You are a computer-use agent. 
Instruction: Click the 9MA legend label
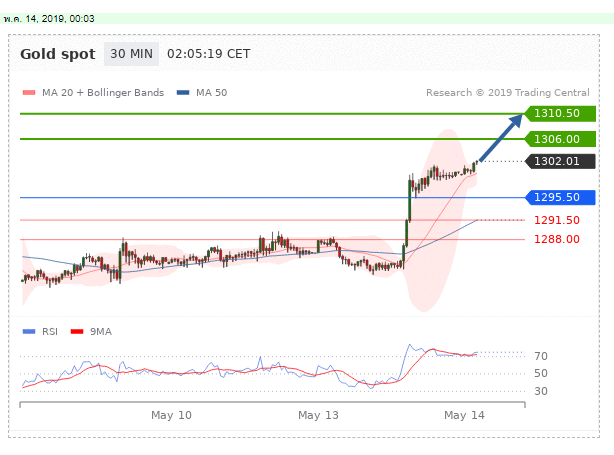[x=101, y=332]
